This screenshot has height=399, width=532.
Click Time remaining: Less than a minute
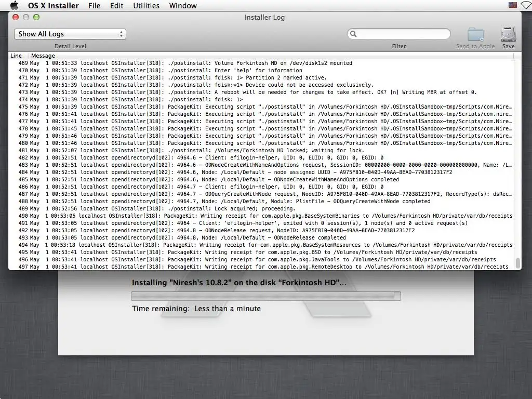[196, 309]
